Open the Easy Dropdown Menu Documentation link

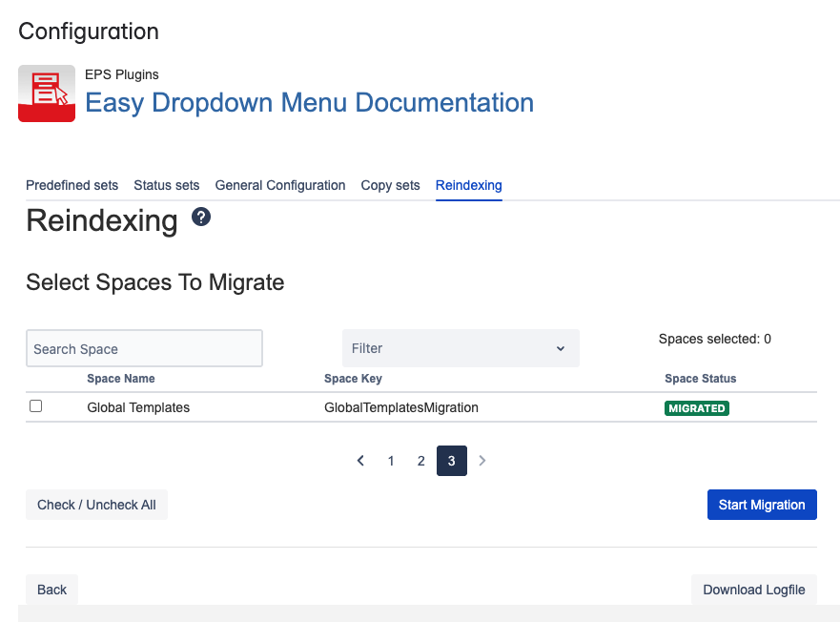[x=309, y=103]
